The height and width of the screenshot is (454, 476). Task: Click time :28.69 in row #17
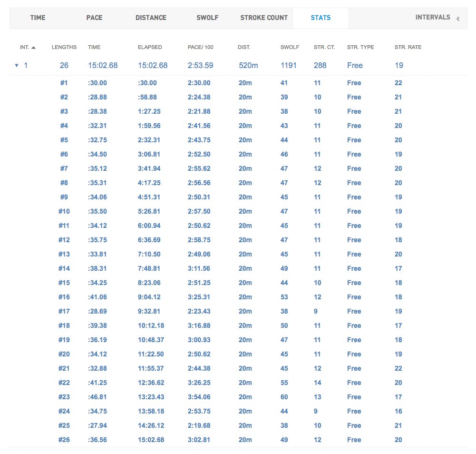(97, 312)
